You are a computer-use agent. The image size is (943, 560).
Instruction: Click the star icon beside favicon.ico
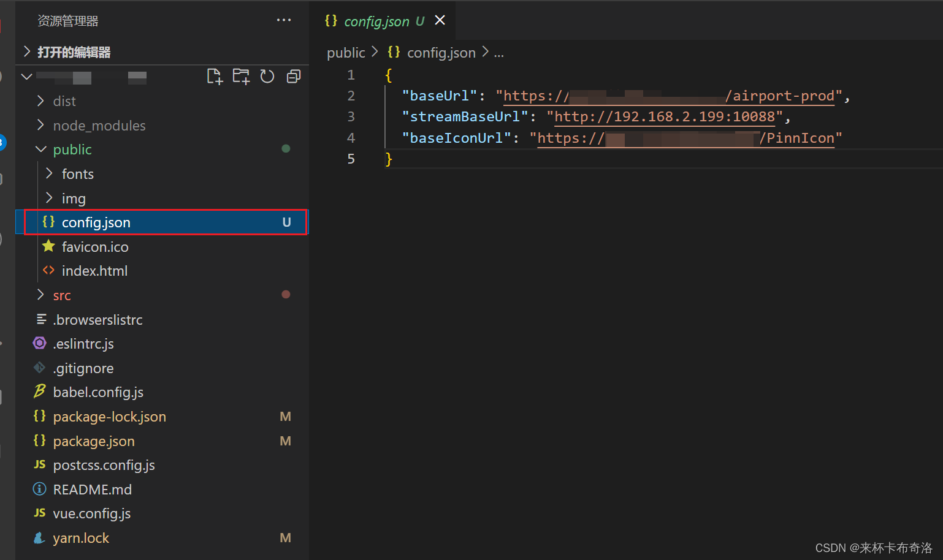(x=48, y=246)
